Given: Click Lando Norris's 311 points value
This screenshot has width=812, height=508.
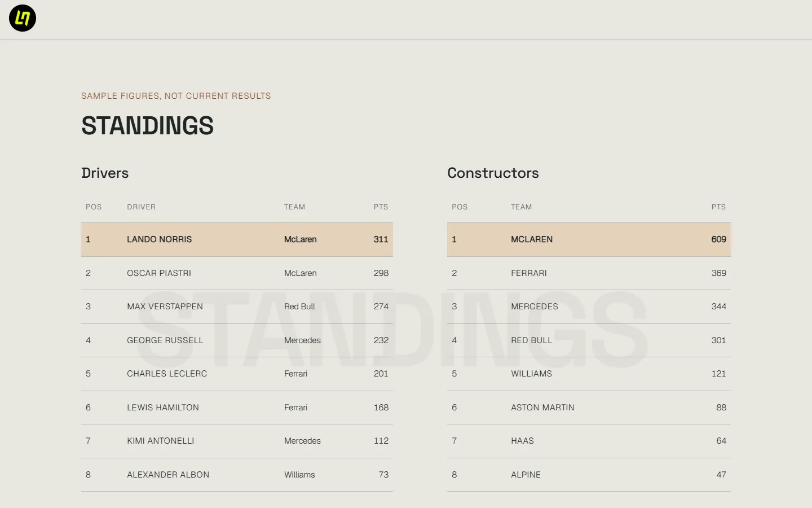Looking at the screenshot, I should (381, 239).
